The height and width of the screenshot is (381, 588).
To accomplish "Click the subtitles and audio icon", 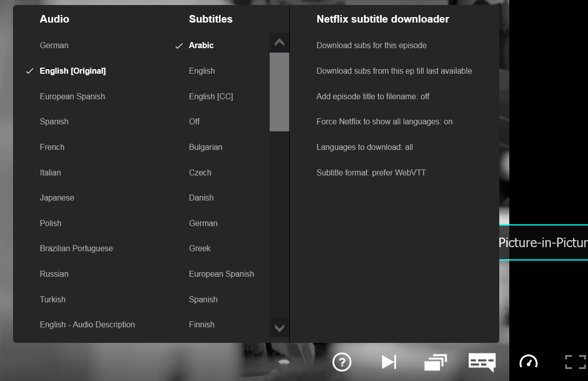I will point(482,362).
